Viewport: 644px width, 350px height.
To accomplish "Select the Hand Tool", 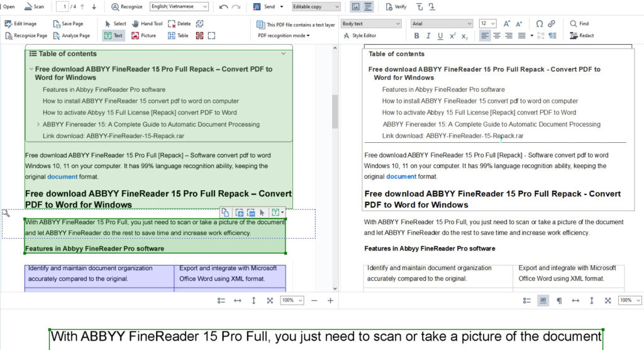I will [x=147, y=24].
